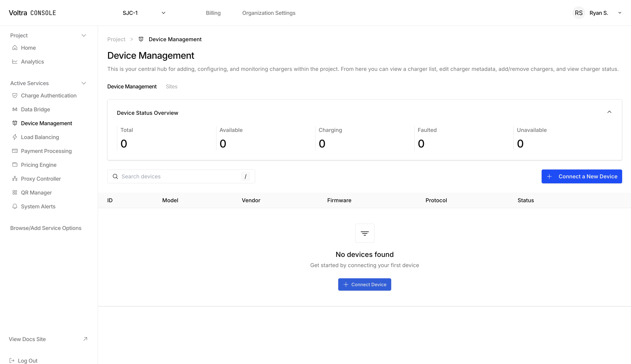Switch to the Sites tab
The height and width of the screenshot is (364, 631).
click(171, 86)
